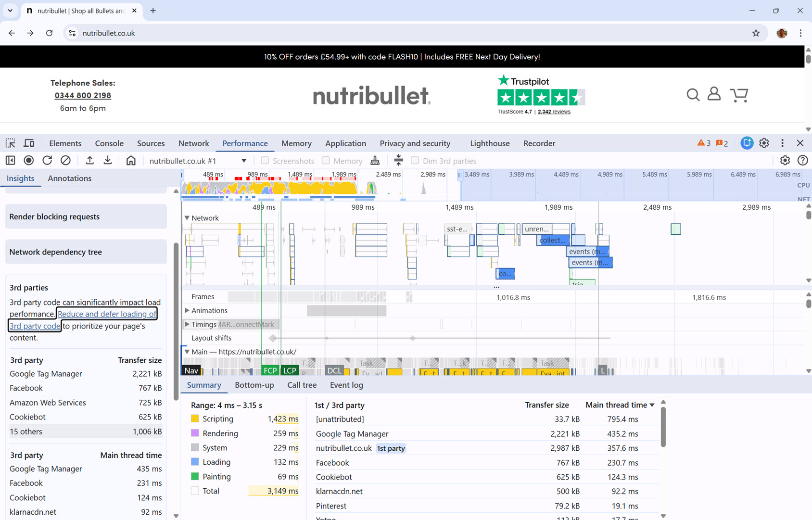Screen dimensions: 812x520
Task: Expand the Animations track
Action: (x=188, y=310)
